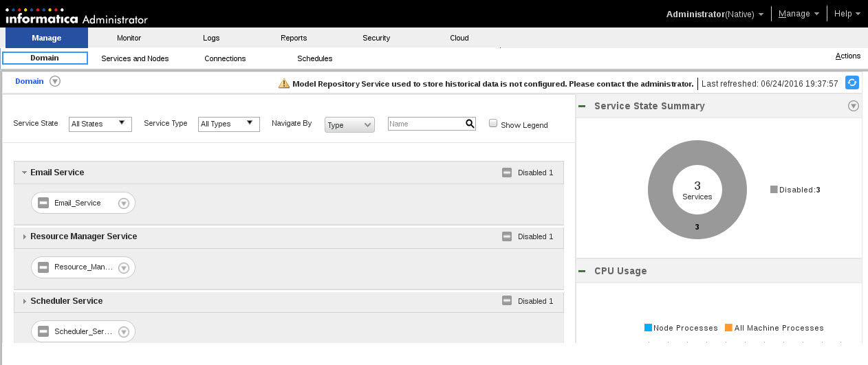
Task: Click the Disabled icon in the Email Service header
Action: (507, 173)
